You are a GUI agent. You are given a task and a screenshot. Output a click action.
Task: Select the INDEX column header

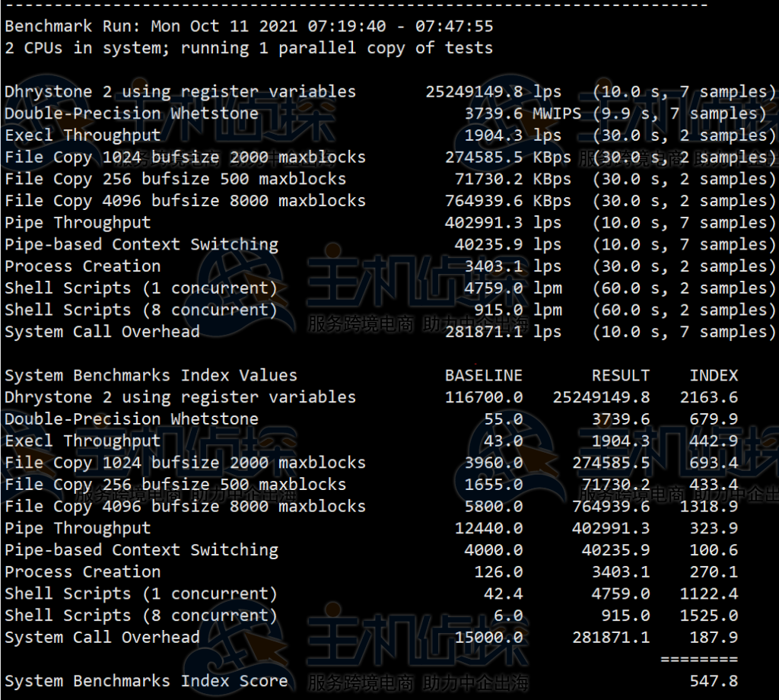point(714,374)
